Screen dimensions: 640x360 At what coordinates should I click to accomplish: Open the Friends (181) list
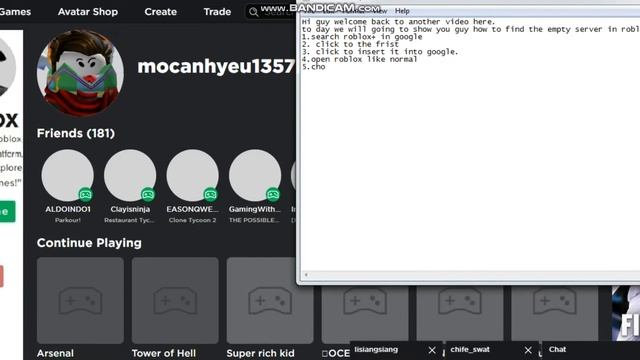point(76,133)
